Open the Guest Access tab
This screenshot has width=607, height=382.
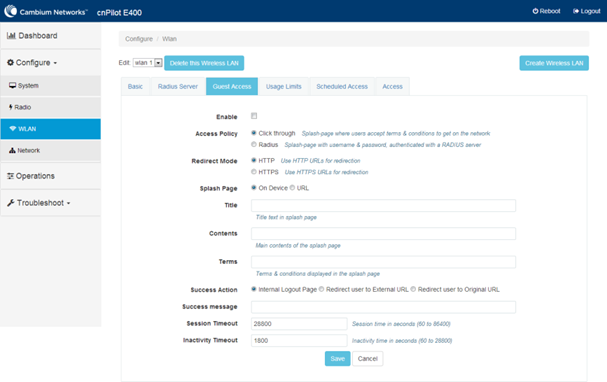click(x=232, y=86)
